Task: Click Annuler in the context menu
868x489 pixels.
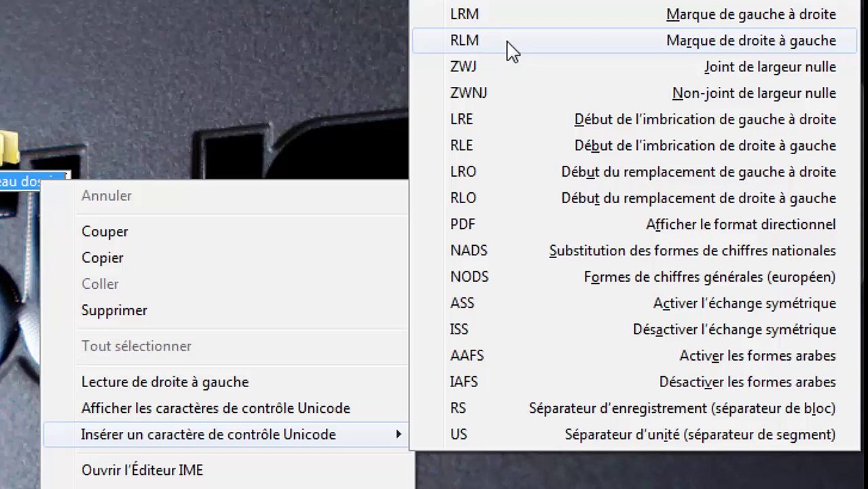Action: [x=225, y=196]
